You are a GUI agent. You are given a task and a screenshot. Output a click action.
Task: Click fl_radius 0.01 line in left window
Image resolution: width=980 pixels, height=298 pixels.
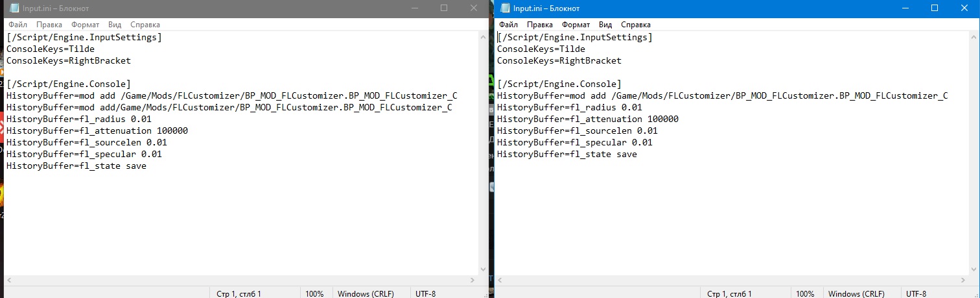[x=79, y=119]
